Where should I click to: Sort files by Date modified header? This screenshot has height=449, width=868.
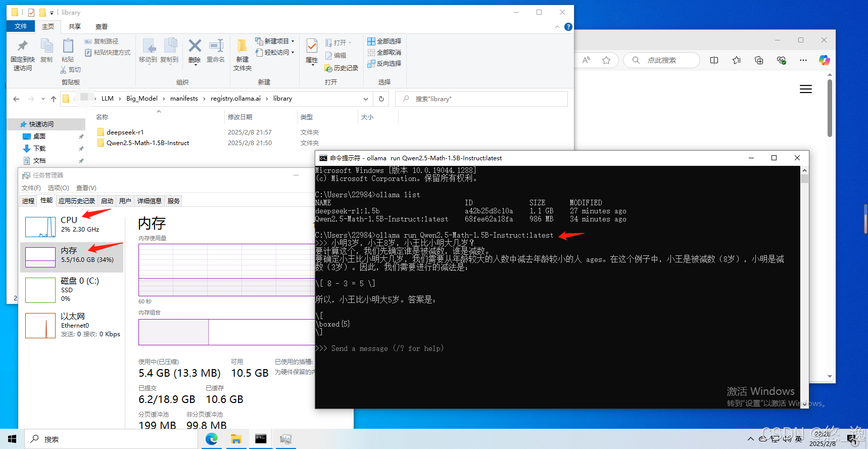pyautogui.click(x=240, y=117)
